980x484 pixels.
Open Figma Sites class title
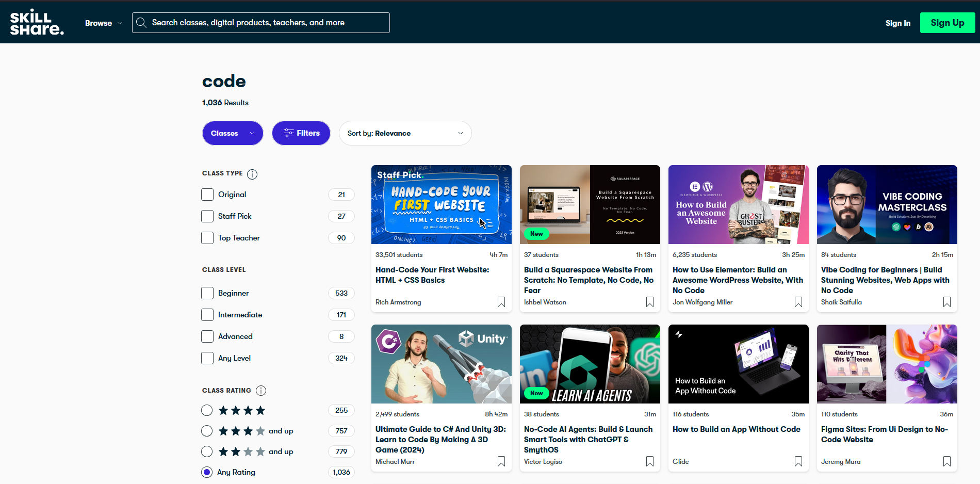(885, 434)
